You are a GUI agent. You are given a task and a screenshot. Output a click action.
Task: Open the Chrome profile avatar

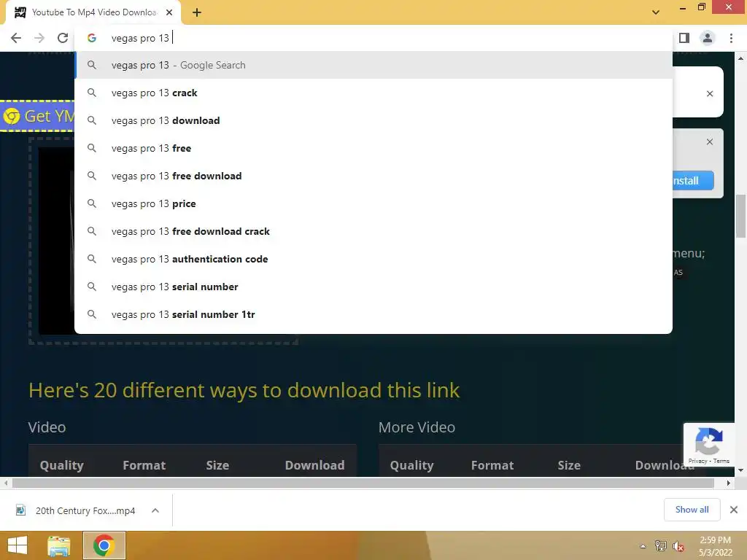pyautogui.click(x=708, y=38)
